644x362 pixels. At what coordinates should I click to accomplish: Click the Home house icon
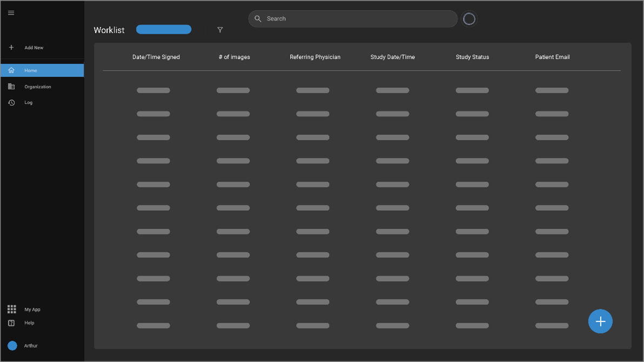[11, 70]
